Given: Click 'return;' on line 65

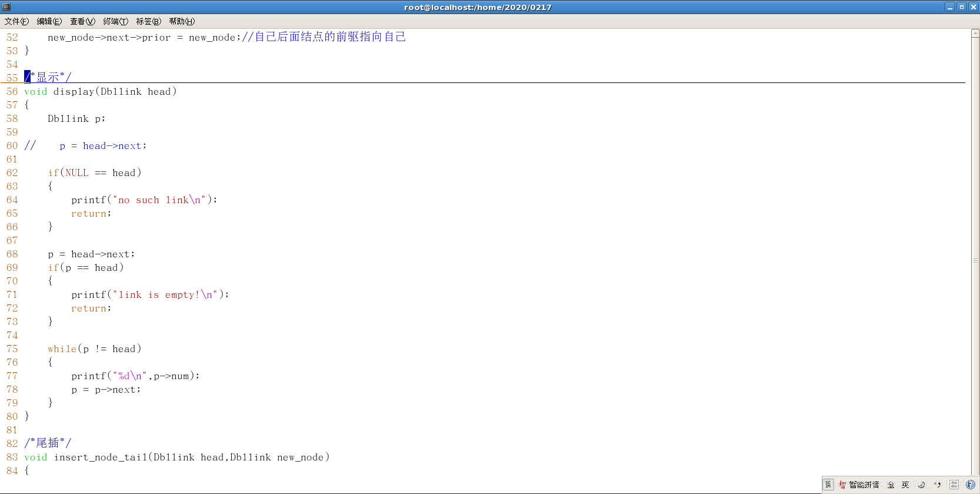Looking at the screenshot, I should [92, 213].
